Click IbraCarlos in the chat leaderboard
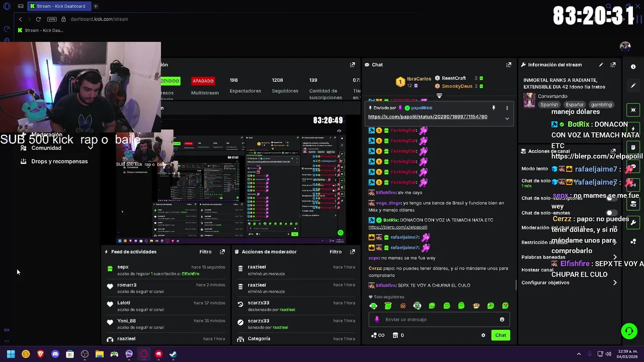 point(419,79)
